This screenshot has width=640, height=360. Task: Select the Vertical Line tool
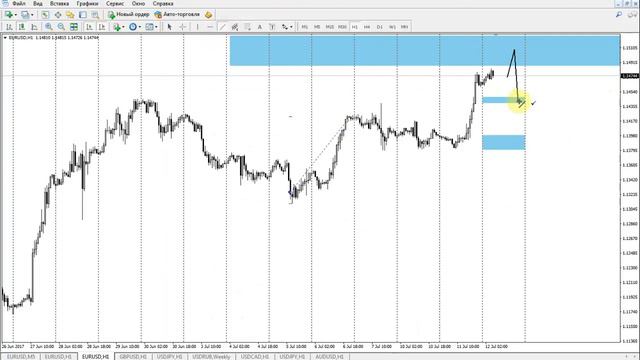point(198,27)
